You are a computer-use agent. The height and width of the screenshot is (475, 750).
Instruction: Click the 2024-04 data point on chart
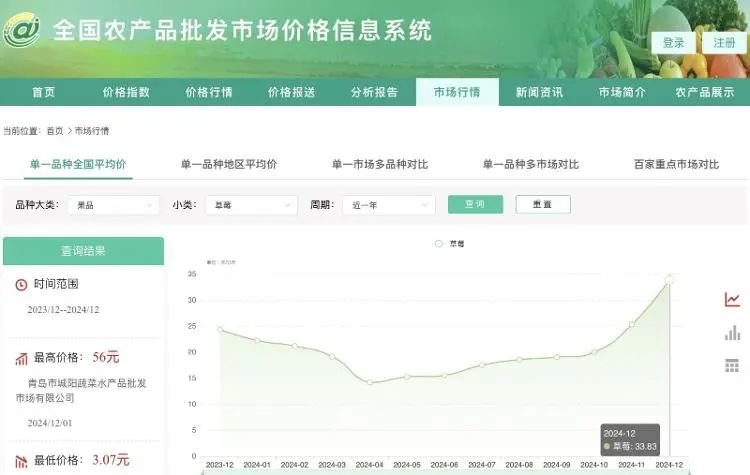tap(370, 382)
